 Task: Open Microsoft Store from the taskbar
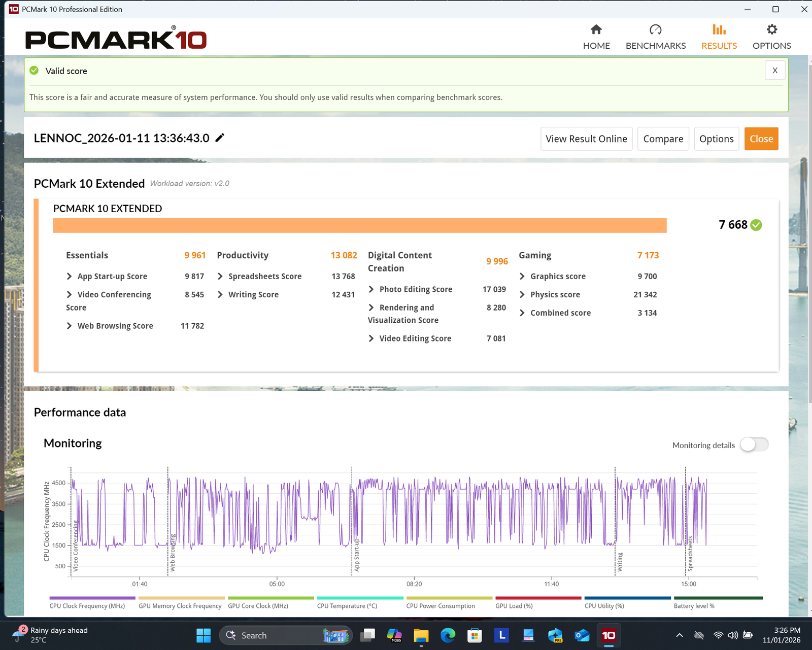[474, 635]
